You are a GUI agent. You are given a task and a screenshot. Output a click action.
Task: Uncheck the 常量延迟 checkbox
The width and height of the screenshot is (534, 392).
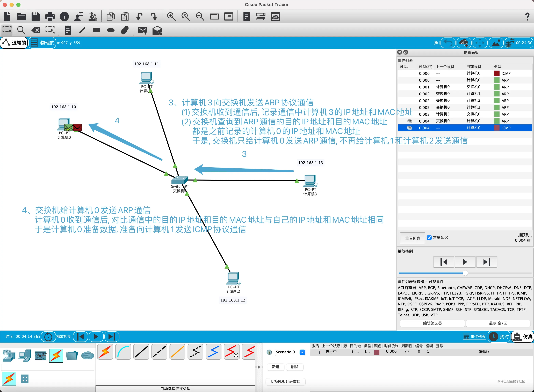tap(429, 238)
